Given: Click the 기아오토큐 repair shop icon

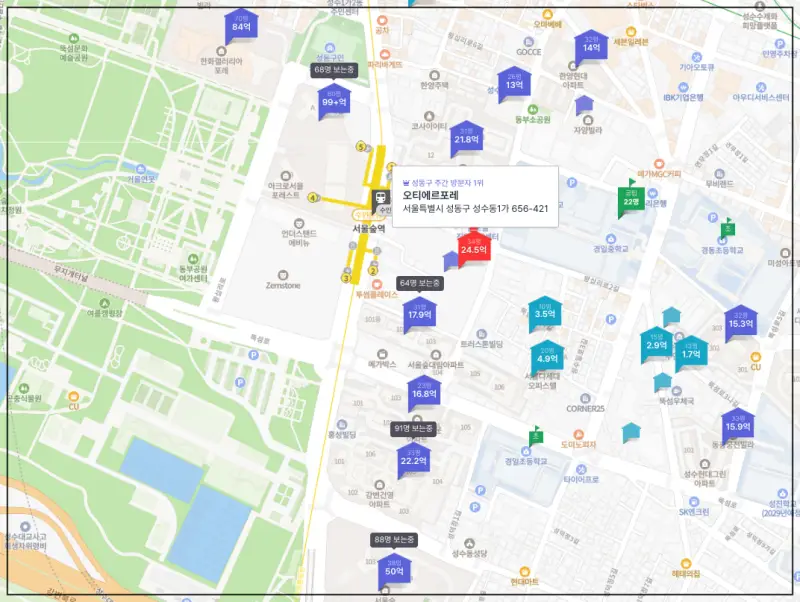Looking at the screenshot, I should tap(697, 57).
